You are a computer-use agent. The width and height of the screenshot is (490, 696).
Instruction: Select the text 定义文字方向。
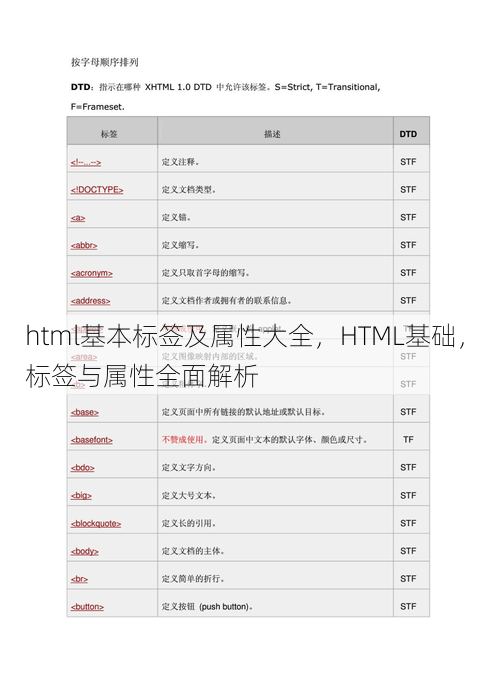[x=189, y=467]
